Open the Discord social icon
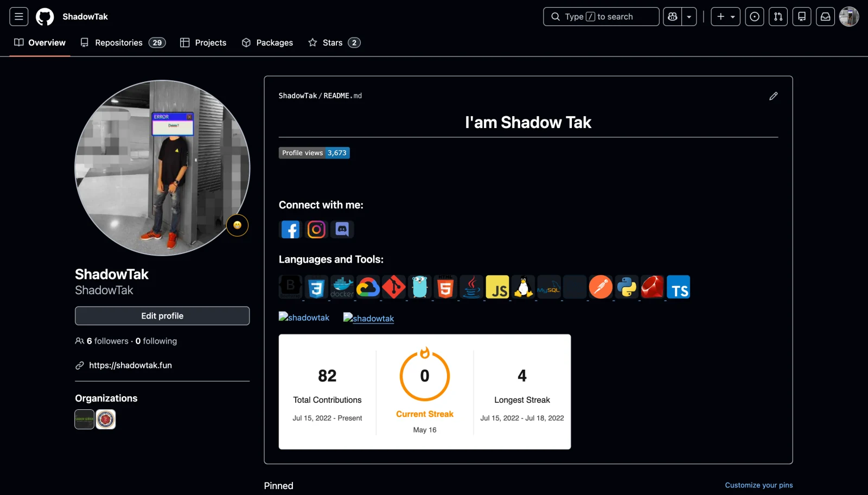The width and height of the screenshot is (868, 495). (x=342, y=230)
